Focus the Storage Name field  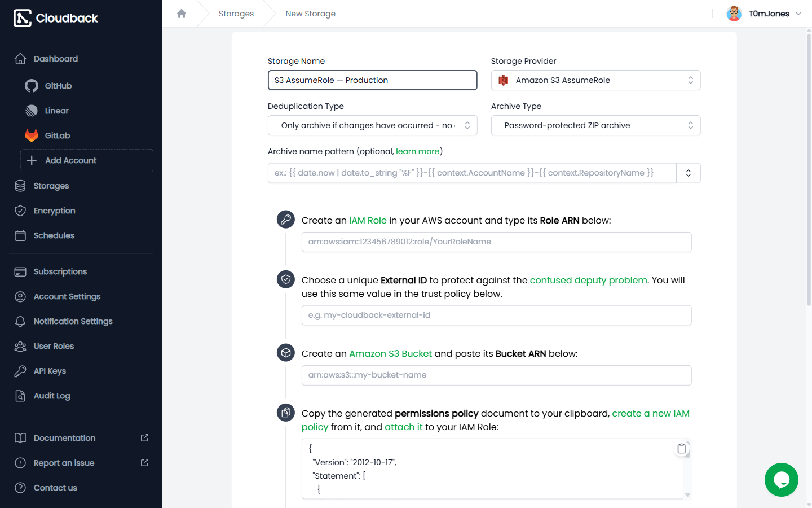pos(372,80)
